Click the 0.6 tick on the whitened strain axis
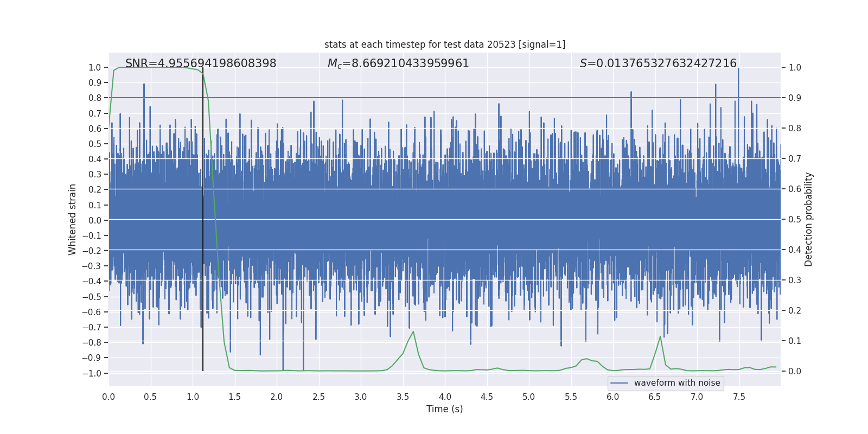This screenshot has width=868, height=434. tap(94, 129)
